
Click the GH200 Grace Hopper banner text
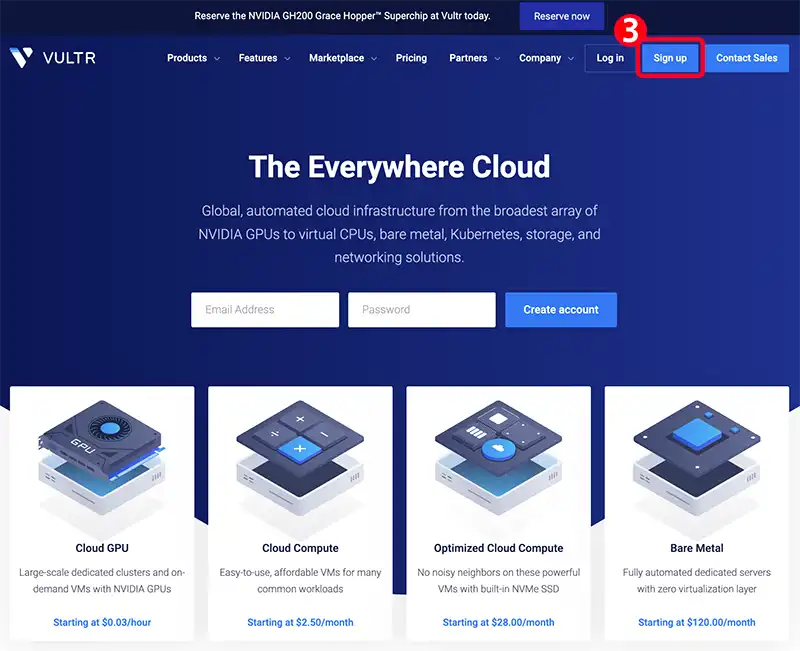pyautogui.click(x=342, y=16)
